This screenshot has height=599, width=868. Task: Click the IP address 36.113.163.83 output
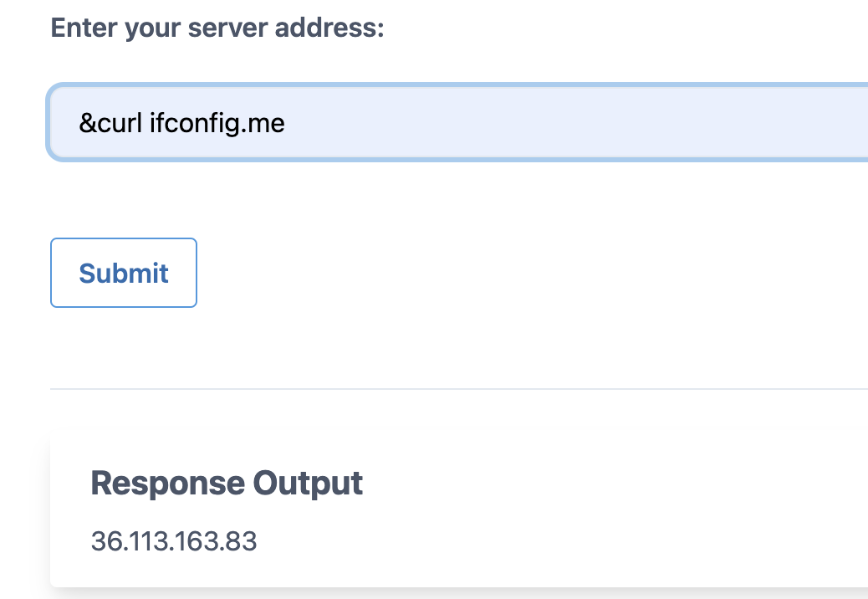[x=174, y=541]
